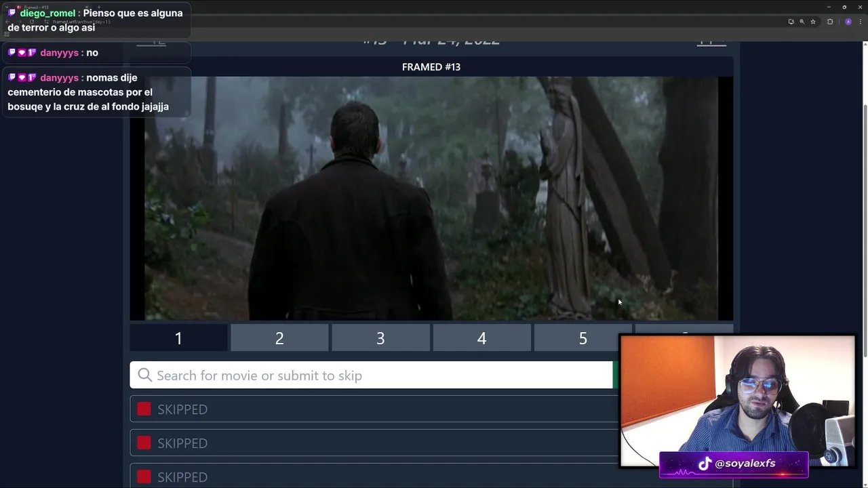Viewport: 868px width, 488px height.
Task: Click red square of second SKIPPED row
Action: point(144,443)
